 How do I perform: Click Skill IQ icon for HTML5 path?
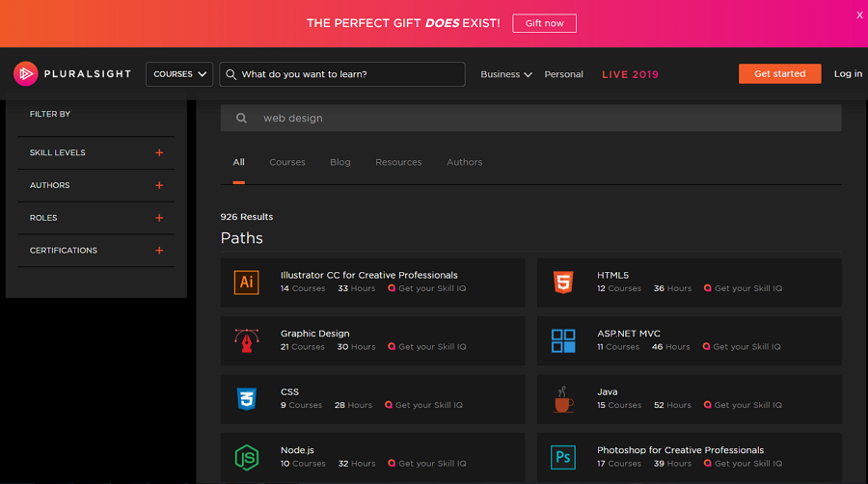(x=708, y=288)
